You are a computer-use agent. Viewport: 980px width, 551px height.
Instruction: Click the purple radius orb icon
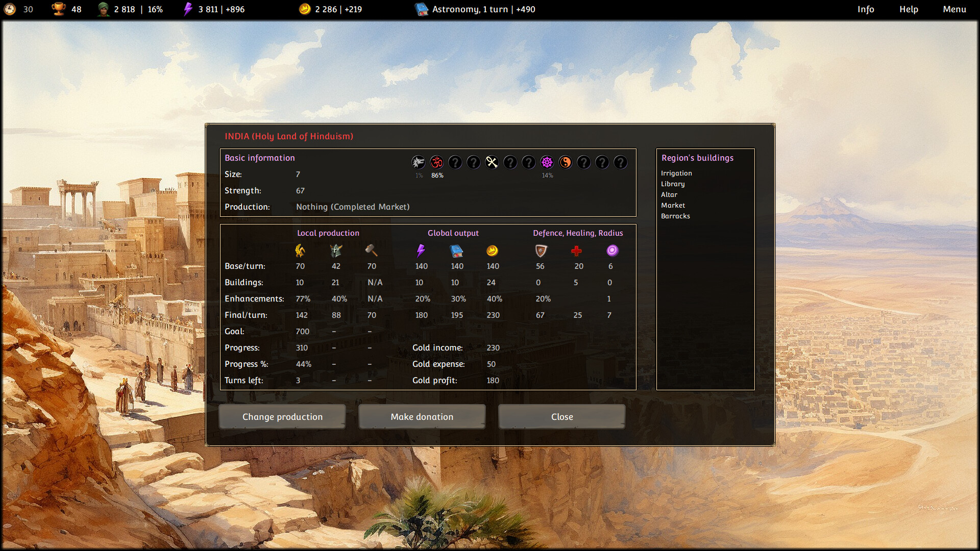point(611,250)
